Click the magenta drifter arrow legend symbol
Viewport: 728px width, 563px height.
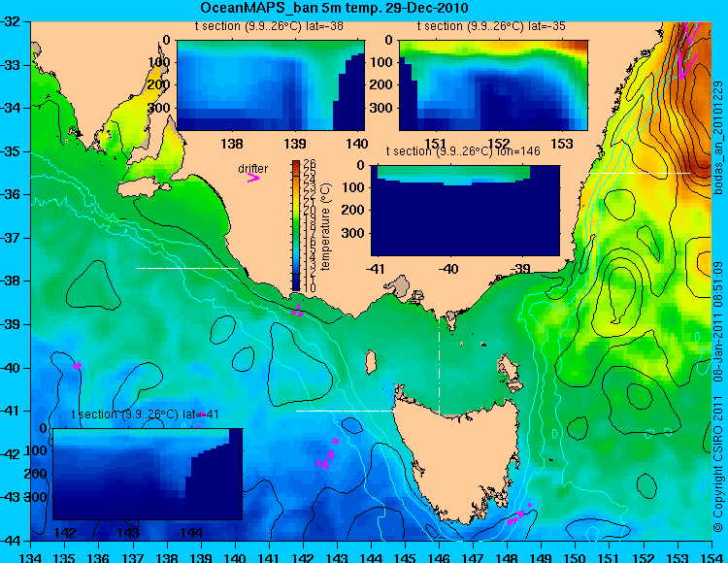pos(253,179)
